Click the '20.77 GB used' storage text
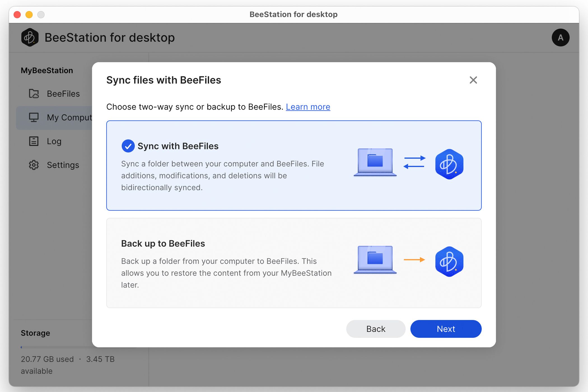The image size is (588, 392). tap(47, 359)
